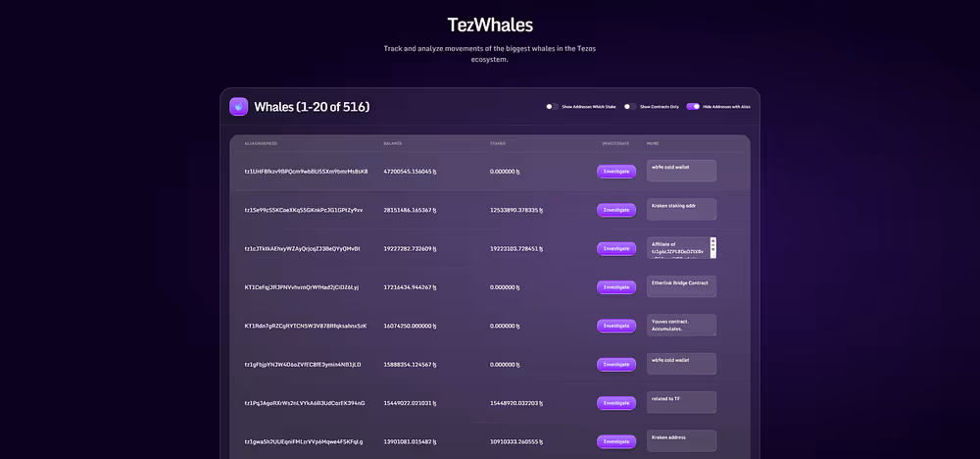Sort by the Balance column header
This screenshot has height=459, width=980.
pos(393,143)
